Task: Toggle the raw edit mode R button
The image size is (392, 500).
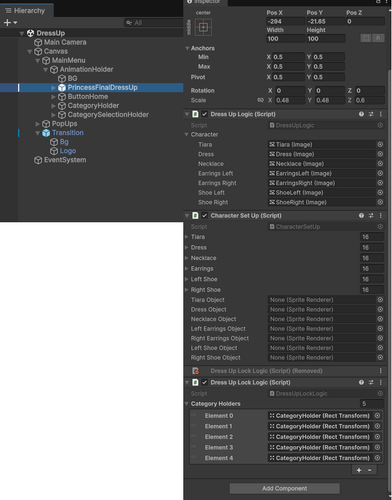Action: [378, 38]
